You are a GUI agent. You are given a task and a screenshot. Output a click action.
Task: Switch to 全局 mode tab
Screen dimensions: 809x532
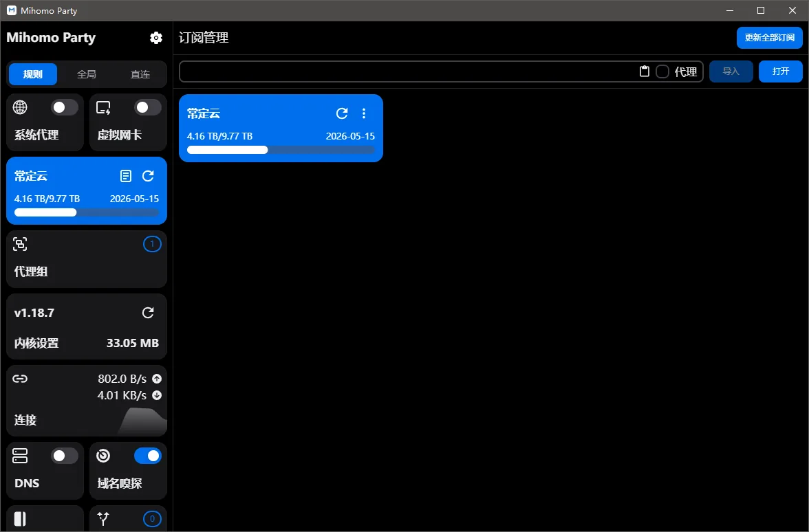pos(86,74)
